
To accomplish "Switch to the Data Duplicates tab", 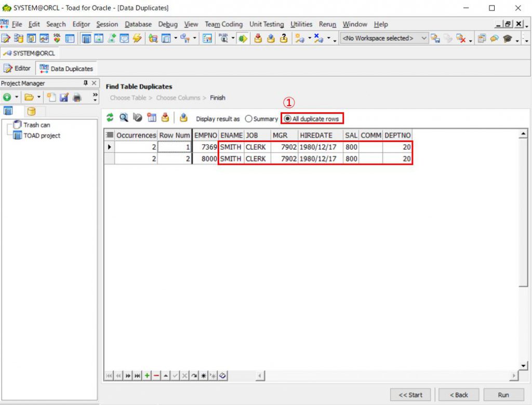I will [x=66, y=68].
